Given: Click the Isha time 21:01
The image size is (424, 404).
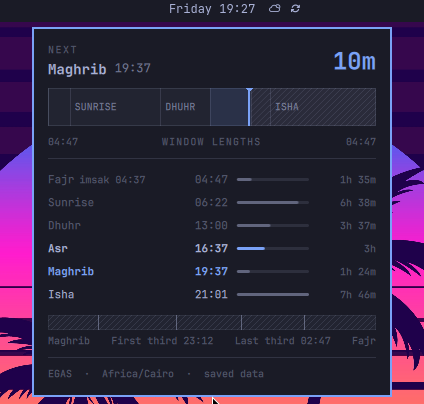Looking at the screenshot, I should 211,294.
